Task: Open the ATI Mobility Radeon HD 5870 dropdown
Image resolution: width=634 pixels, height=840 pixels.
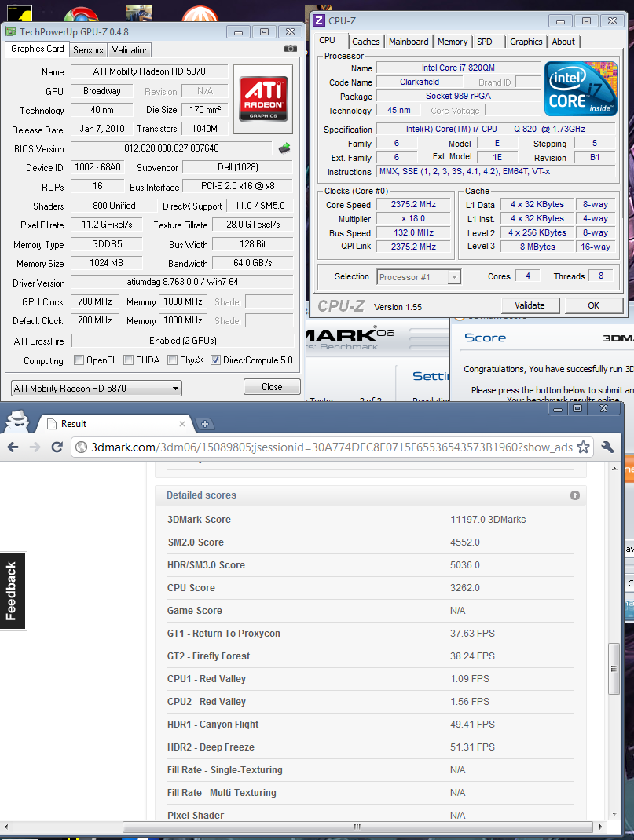Action: pyautogui.click(x=97, y=389)
